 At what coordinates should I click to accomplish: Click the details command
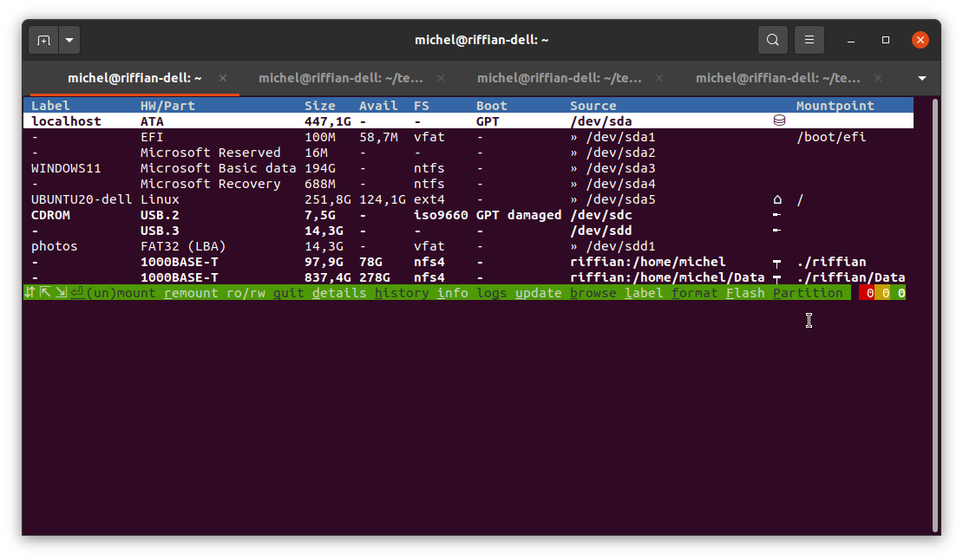[339, 293]
